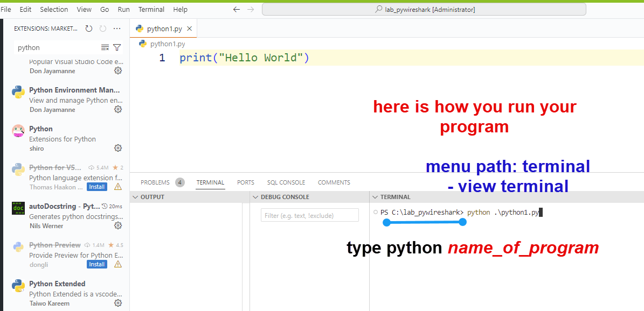Open the autoDocstring extension entry
The image size is (644, 311).
pos(67,216)
